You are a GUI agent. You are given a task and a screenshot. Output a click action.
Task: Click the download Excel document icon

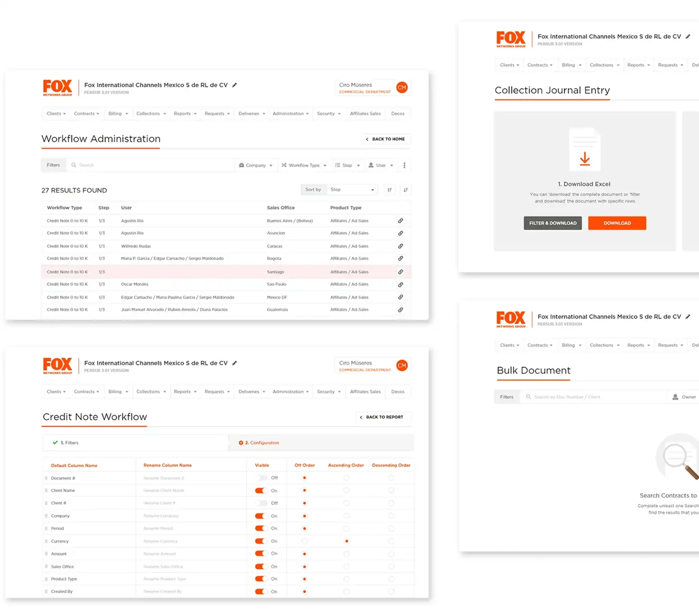(584, 151)
